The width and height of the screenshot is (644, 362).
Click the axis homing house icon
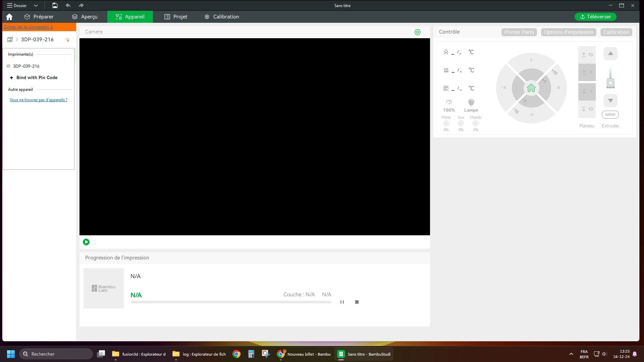pyautogui.click(x=531, y=88)
